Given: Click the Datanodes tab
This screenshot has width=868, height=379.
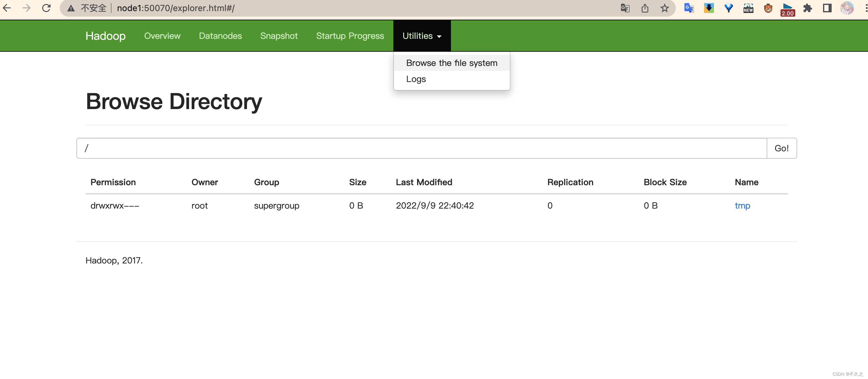Looking at the screenshot, I should (220, 35).
